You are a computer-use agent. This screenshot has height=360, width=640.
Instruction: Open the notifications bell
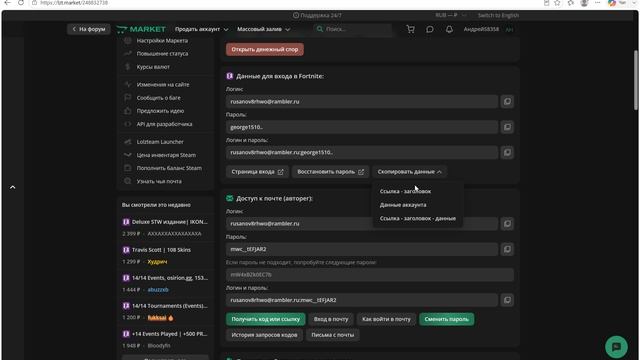coord(449,29)
